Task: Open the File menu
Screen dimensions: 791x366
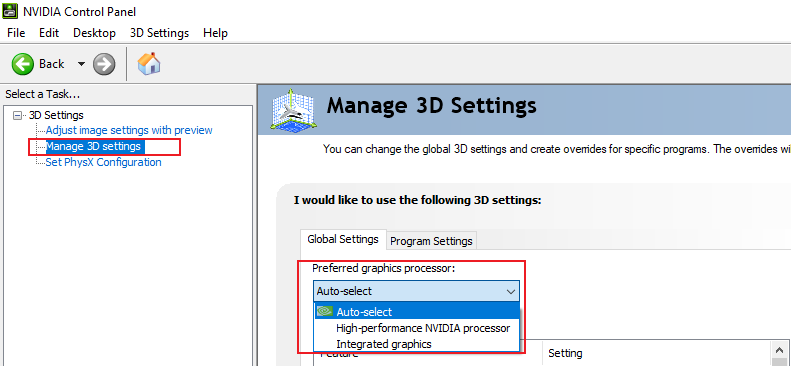Action: 16,33
